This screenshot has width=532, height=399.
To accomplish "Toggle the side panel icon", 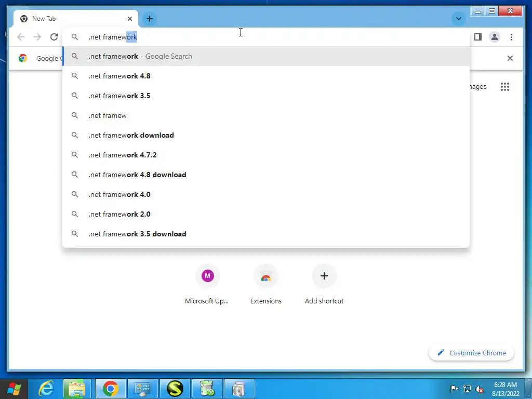I will click(478, 37).
